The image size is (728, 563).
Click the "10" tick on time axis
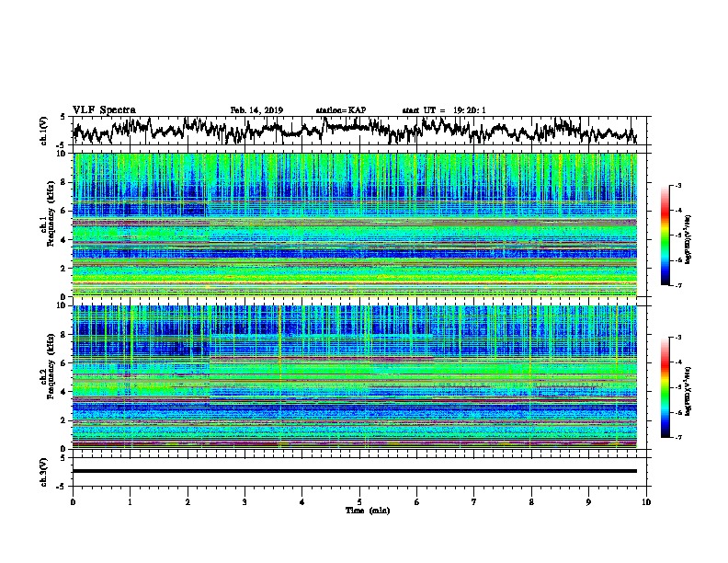[646, 502]
